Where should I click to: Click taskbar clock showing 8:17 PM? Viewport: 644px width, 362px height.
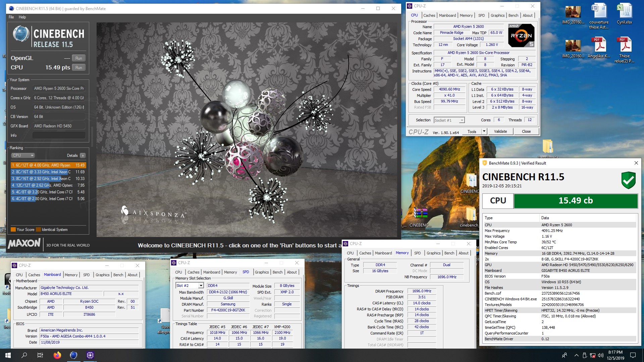click(615, 355)
